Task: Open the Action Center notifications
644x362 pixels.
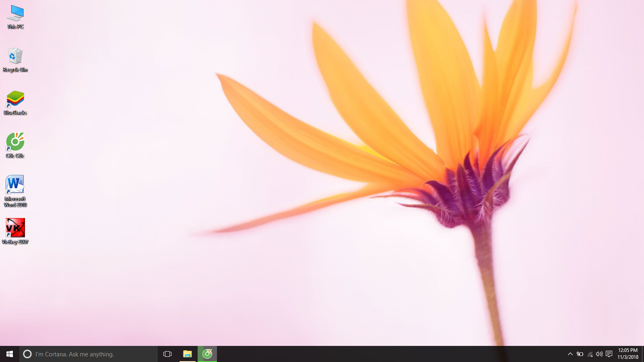Action: (x=609, y=354)
